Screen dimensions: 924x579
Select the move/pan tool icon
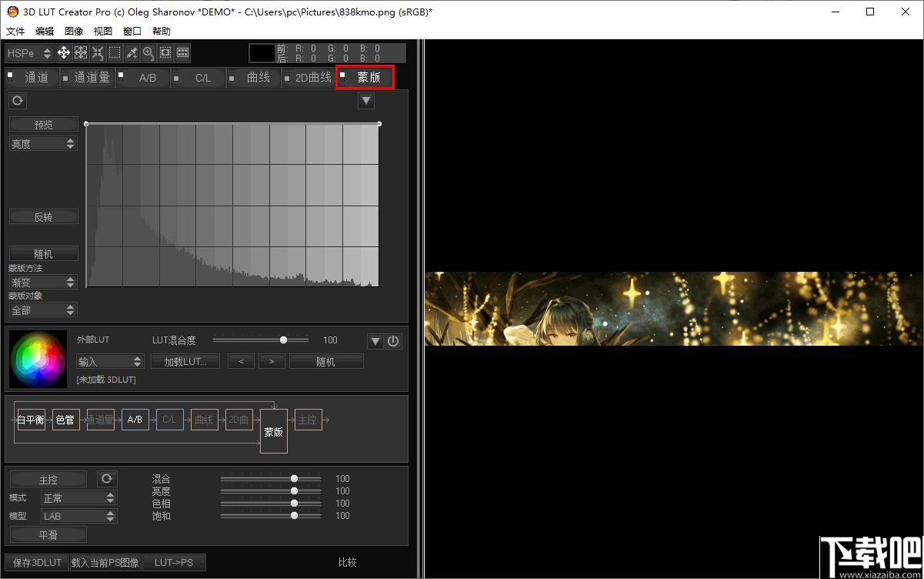coord(64,53)
